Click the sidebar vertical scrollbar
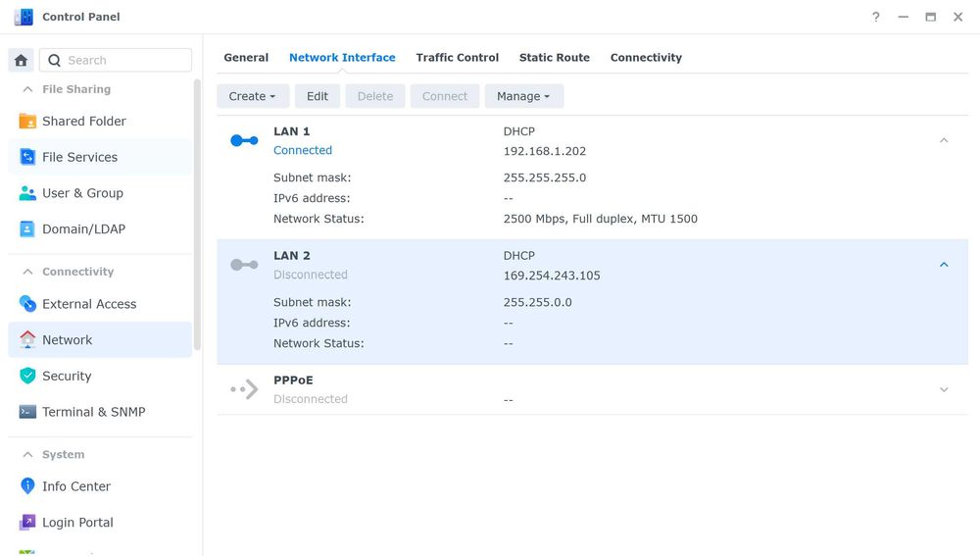 click(198, 215)
